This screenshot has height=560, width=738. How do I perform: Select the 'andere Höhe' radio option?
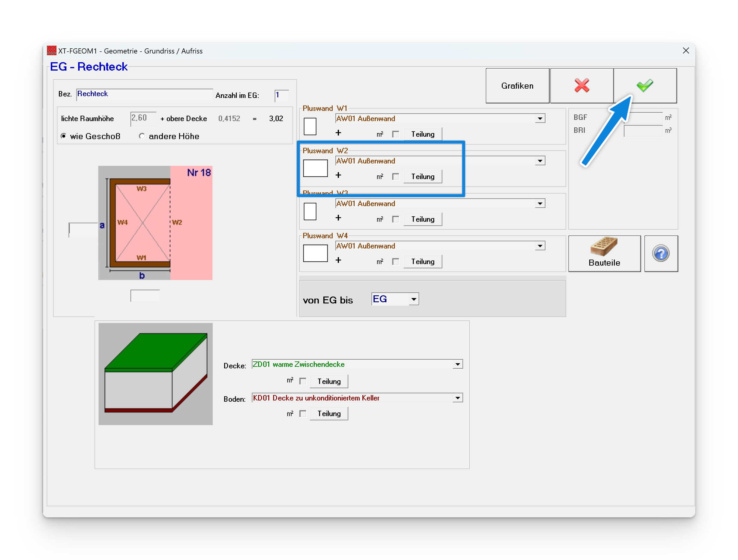[142, 136]
